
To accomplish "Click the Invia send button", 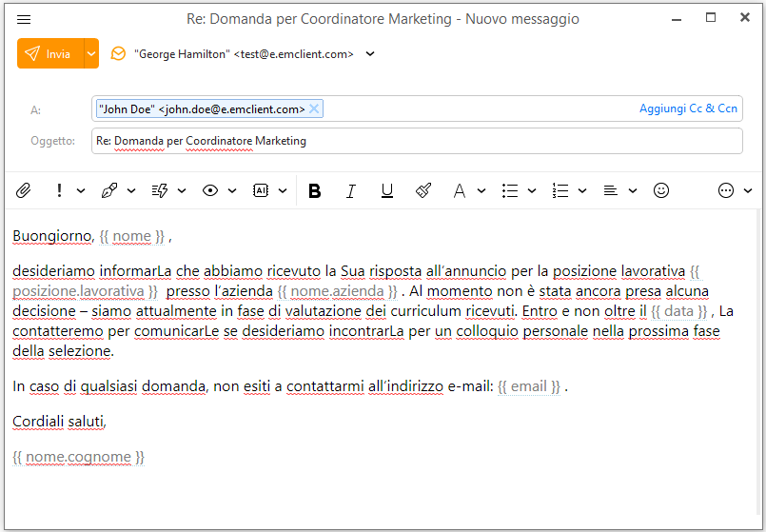I will pos(50,54).
